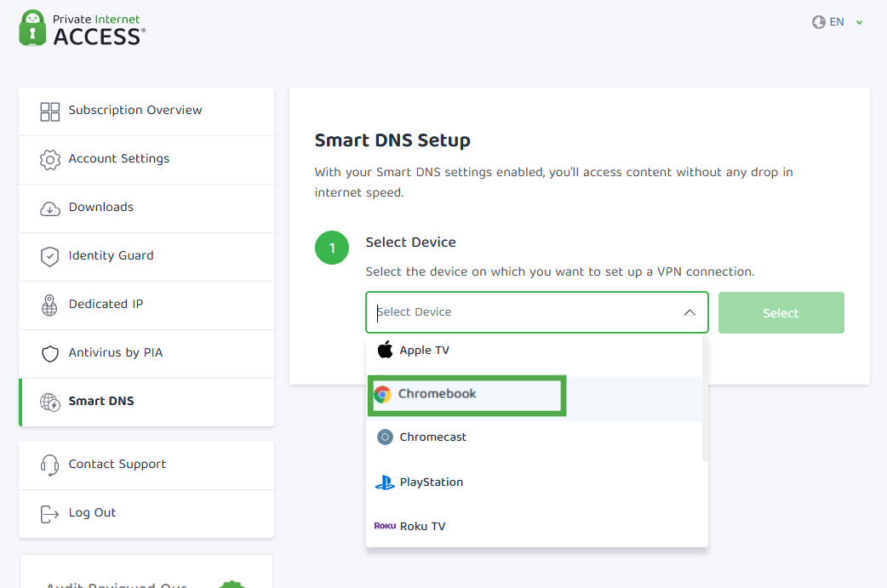Image resolution: width=887 pixels, height=588 pixels.
Task: Click the EN language label
Action: pos(837,22)
